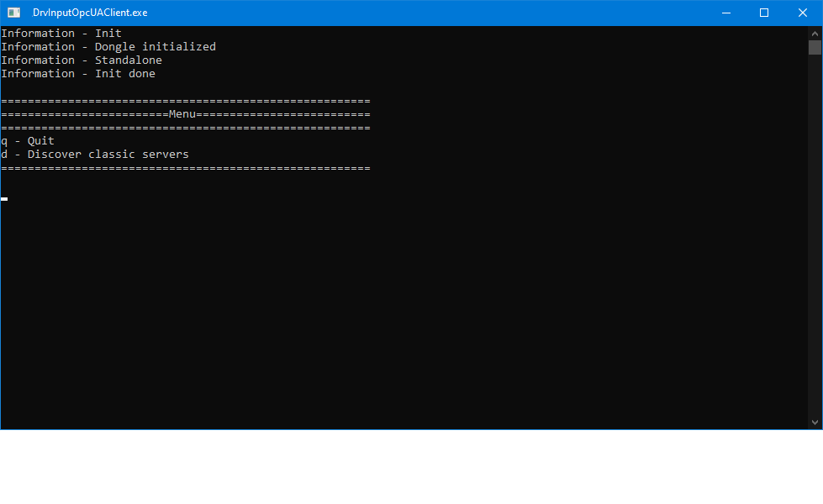The image size is (823, 504).
Task: Click the DrvInputOpcUAClient.exe title text
Action: point(90,13)
